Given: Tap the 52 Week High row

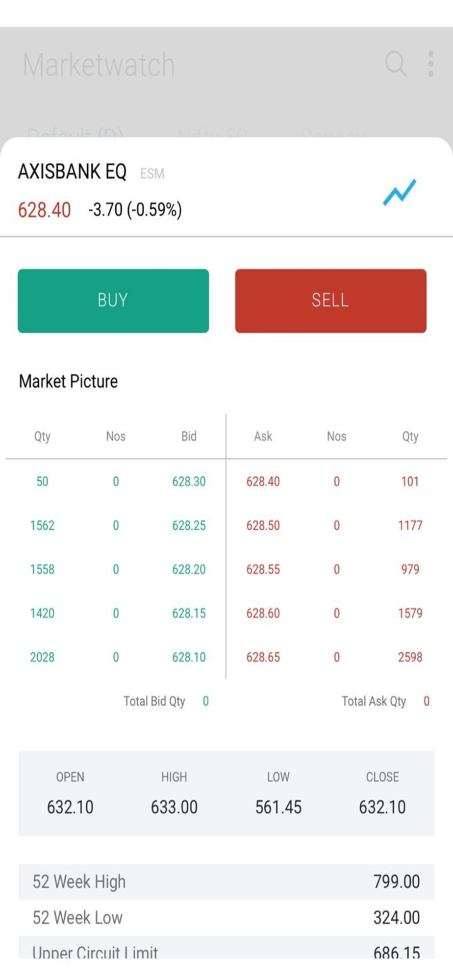Looking at the screenshot, I should pyautogui.click(x=226, y=882).
